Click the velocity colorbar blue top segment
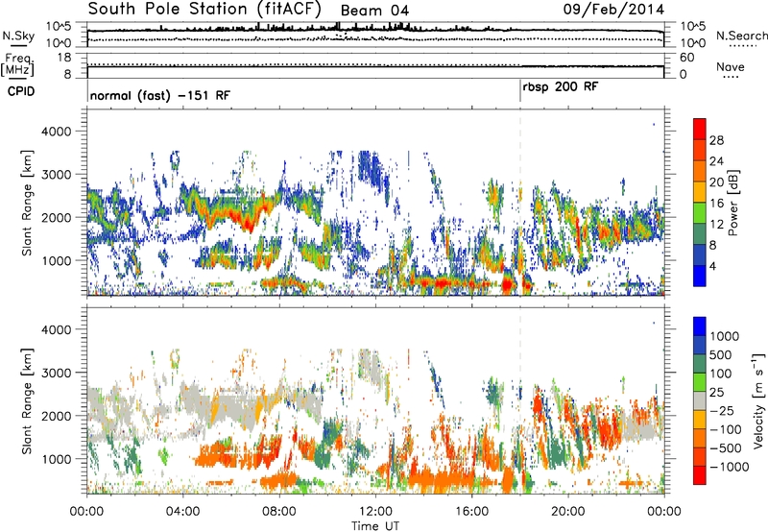The image size is (768, 532). [x=700, y=326]
